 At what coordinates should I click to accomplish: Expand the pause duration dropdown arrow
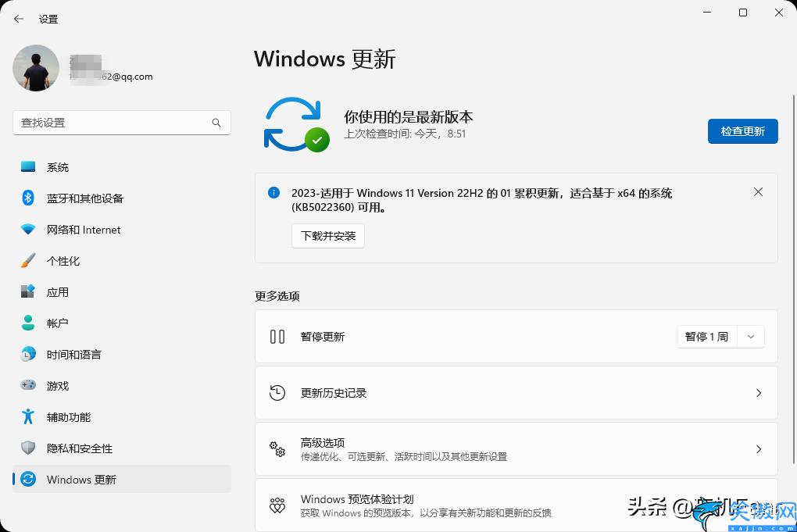click(x=751, y=337)
